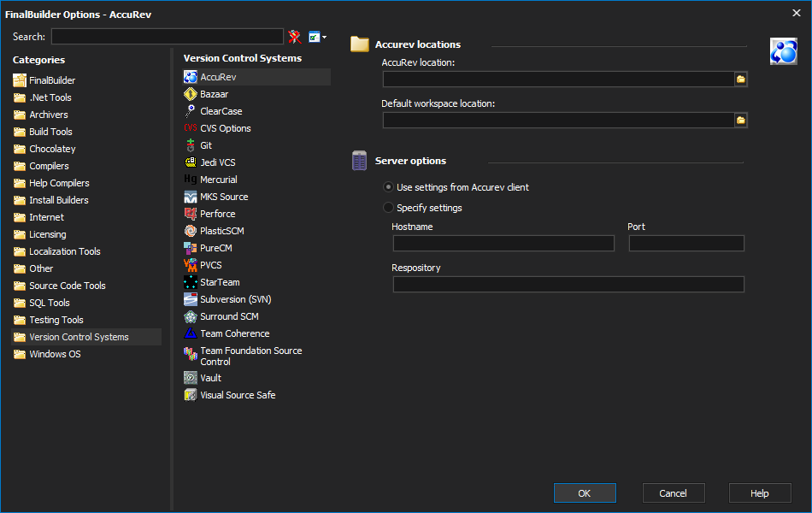The width and height of the screenshot is (812, 513).
Task: Open the Visual Source Safe icon
Action: 191,395
